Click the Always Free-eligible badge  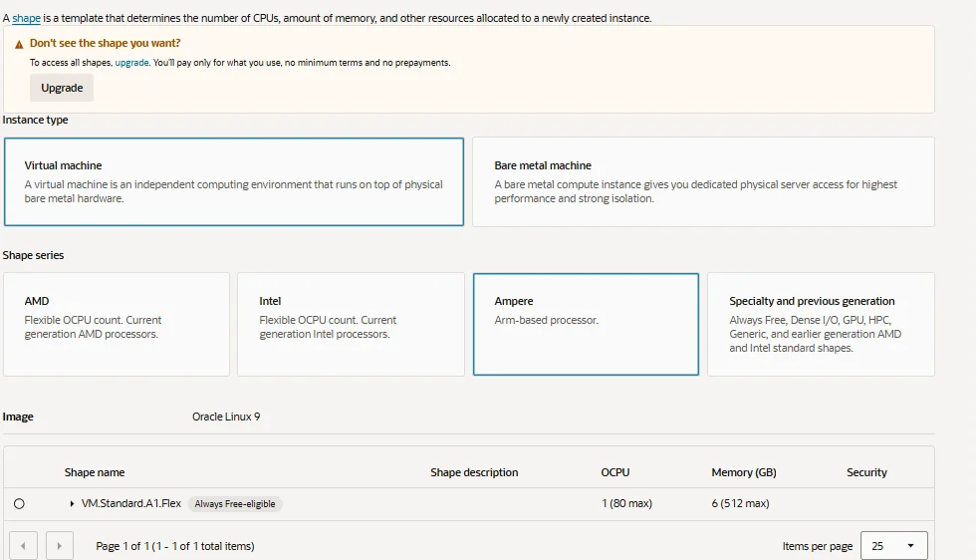[x=235, y=504]
